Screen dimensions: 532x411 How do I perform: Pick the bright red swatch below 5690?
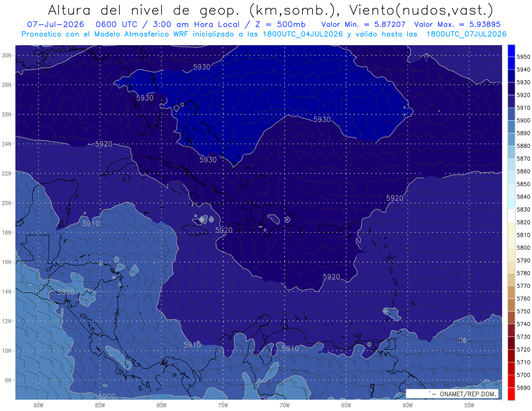(511, 394)
